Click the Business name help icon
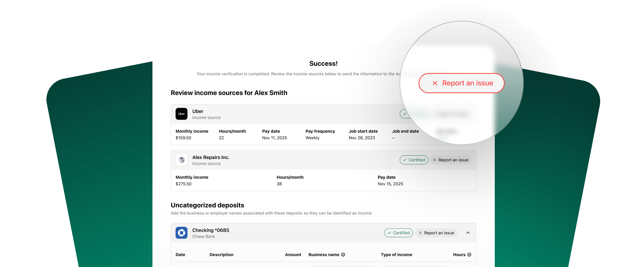Image resolution: width=644 pixels, height=267 pixels. click(343, 254)
